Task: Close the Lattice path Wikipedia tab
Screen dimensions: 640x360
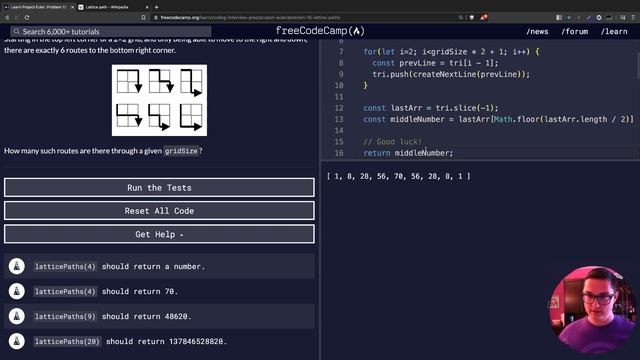Action: click(x=147, y=7)
